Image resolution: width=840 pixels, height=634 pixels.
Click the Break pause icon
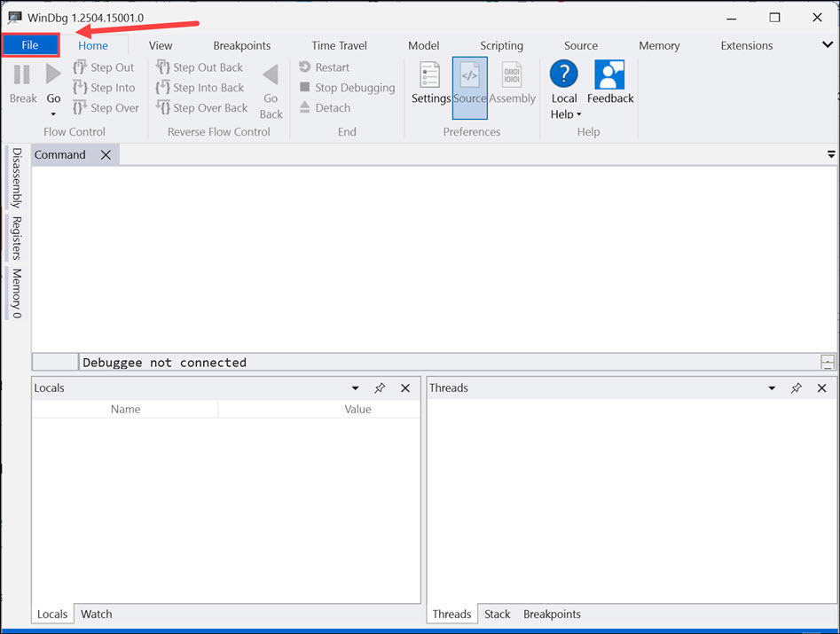tap(22, 74)
